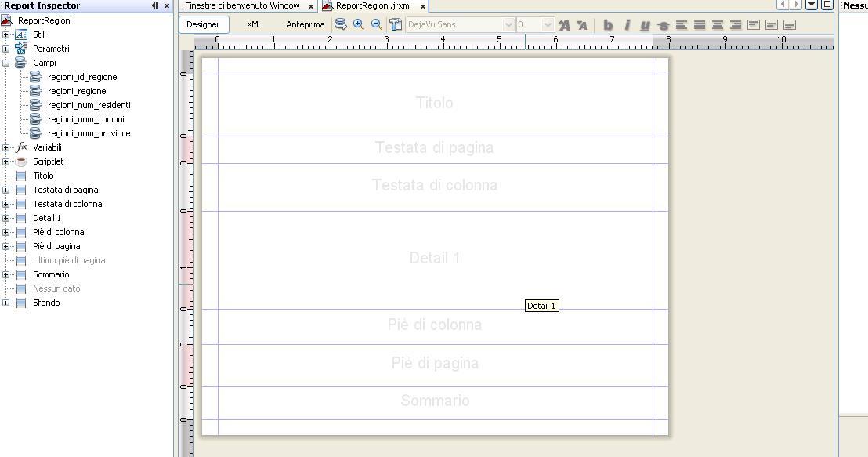Expand the Detail 1 tree node
The width and height of the screenshot is (868, 457).
(x=6, y=218)
